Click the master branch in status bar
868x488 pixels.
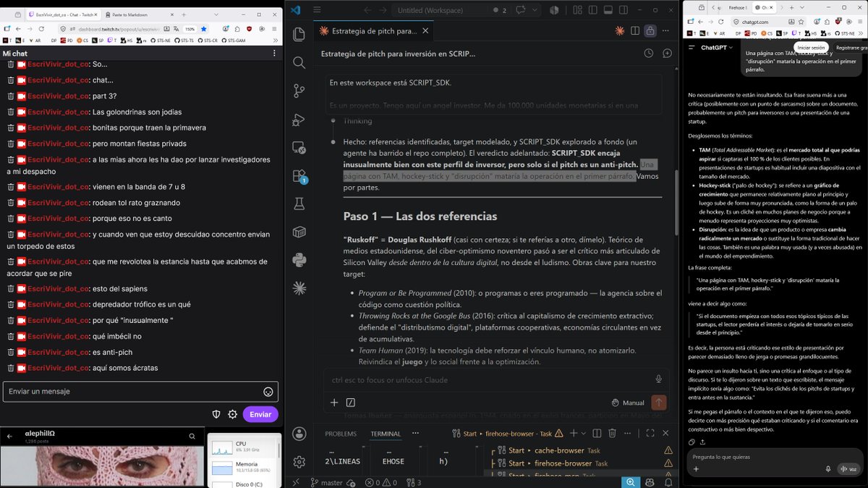(326, 482)
